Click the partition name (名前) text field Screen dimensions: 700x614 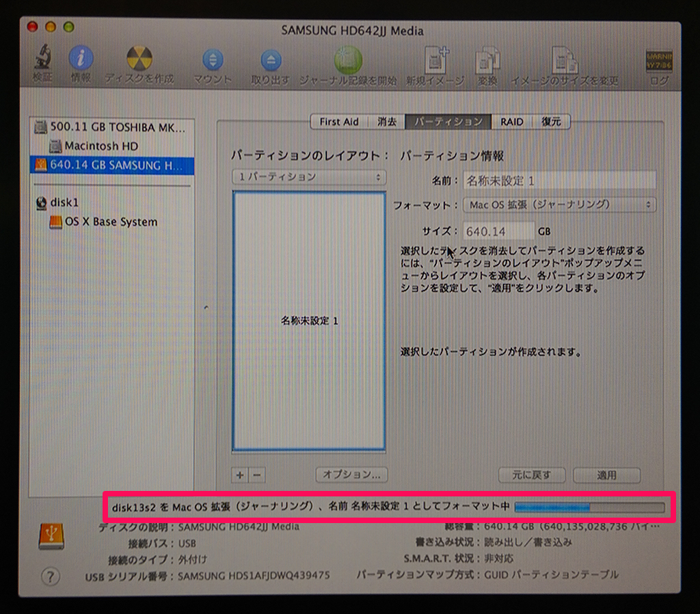559,181
